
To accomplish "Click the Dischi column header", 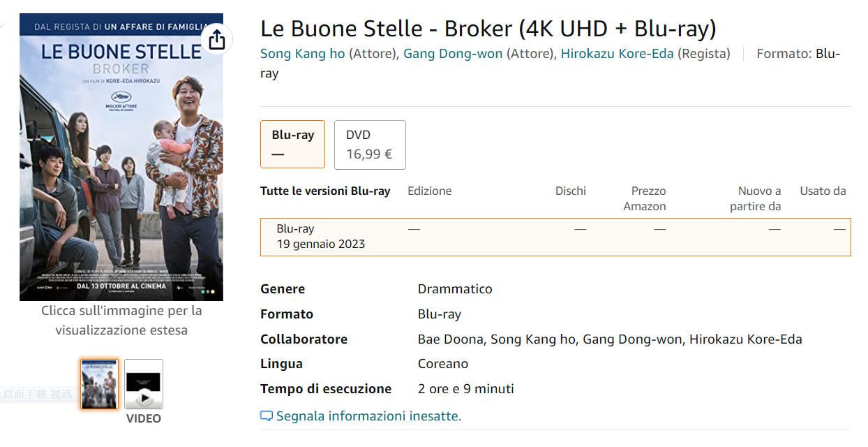I will [571, 191].
